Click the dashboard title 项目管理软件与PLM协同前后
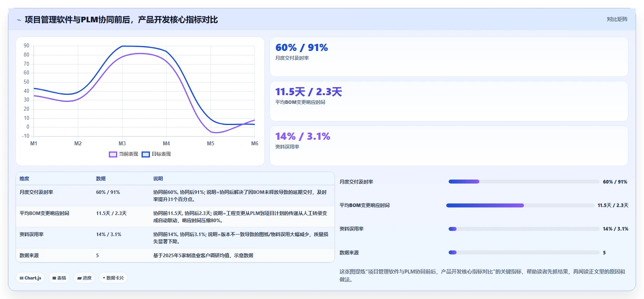Viewport: 644px width, 299px height. 121,20
